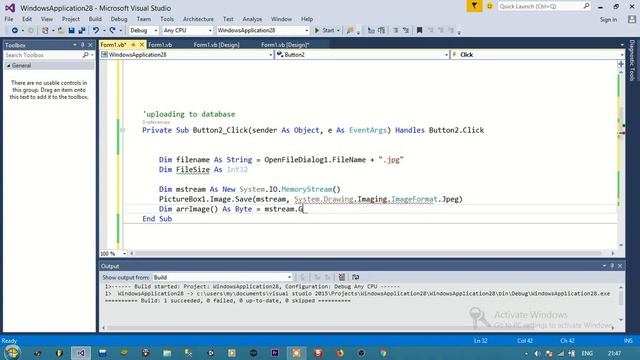Pin the active Form1.vb* tab
This screenshot has width=640, height=360.
(133, 44)
